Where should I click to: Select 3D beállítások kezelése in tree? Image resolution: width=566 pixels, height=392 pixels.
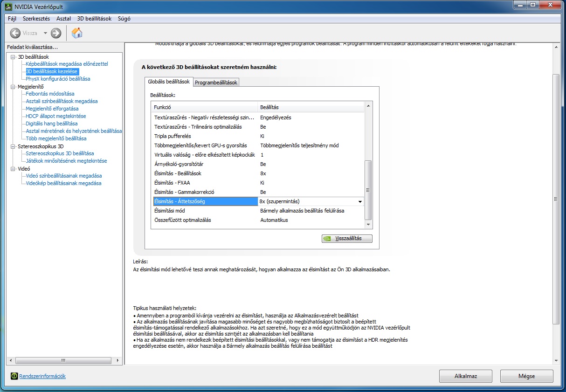coord(52,71)
